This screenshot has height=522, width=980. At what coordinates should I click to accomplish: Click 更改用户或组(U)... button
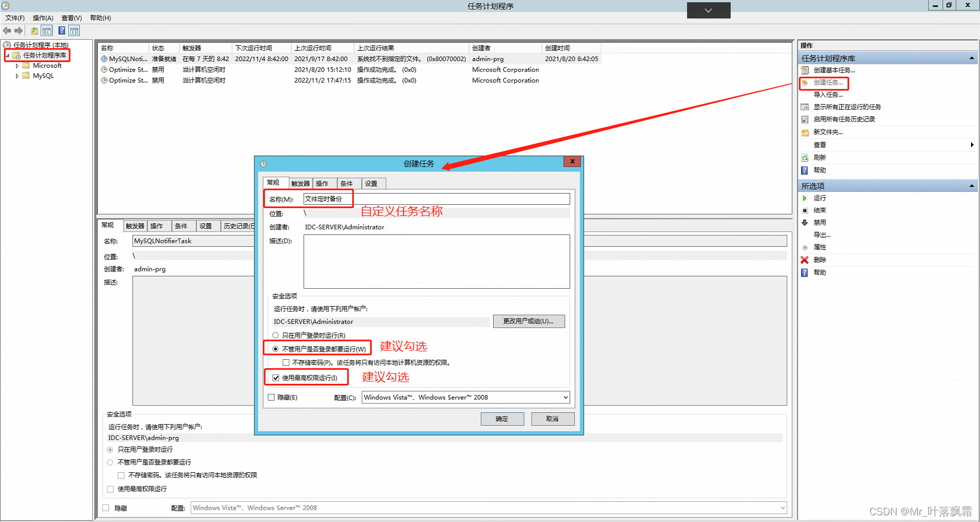(x=528, y=321)
